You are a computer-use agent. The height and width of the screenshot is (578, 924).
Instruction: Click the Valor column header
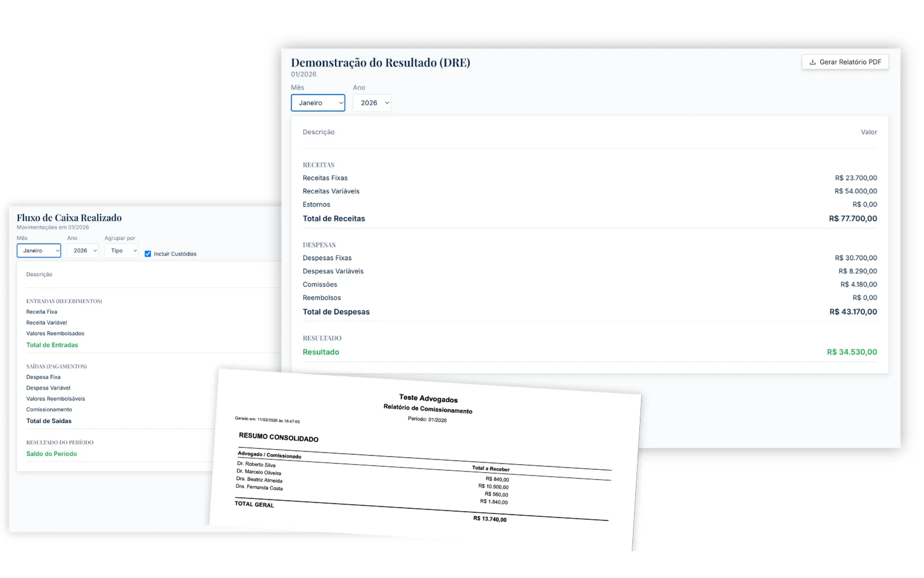pyautogui.click(x=869, y=132)
